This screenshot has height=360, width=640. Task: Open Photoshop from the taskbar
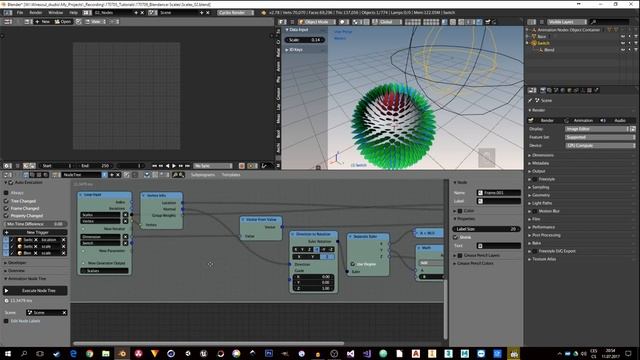(x=269, y=353)
